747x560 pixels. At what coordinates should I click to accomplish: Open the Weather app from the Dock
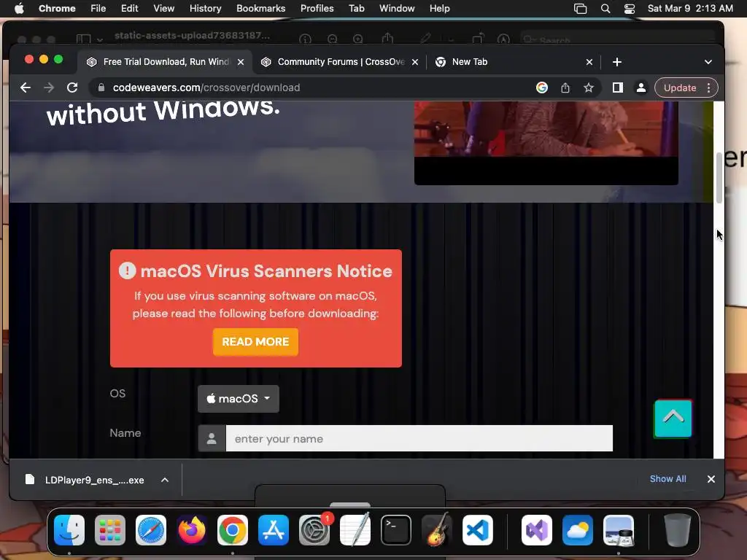click(x=578, y=530)
